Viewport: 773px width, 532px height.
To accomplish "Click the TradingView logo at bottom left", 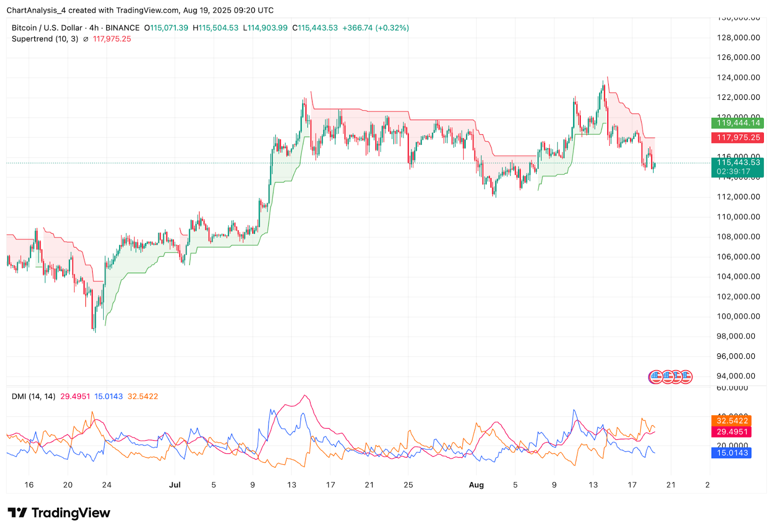I will pyautogui.click(x=59, y=513).
